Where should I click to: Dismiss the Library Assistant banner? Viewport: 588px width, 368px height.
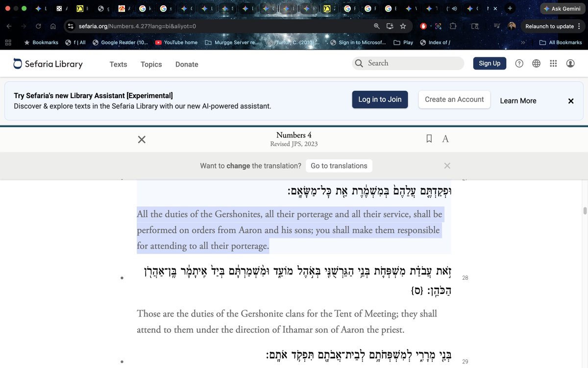(x=571, y=101)
